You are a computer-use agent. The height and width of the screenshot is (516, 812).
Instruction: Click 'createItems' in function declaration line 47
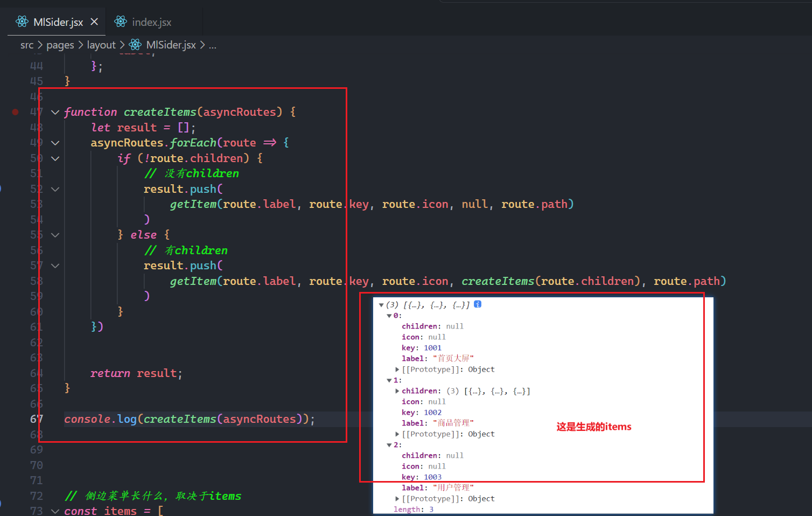[160, 112]
